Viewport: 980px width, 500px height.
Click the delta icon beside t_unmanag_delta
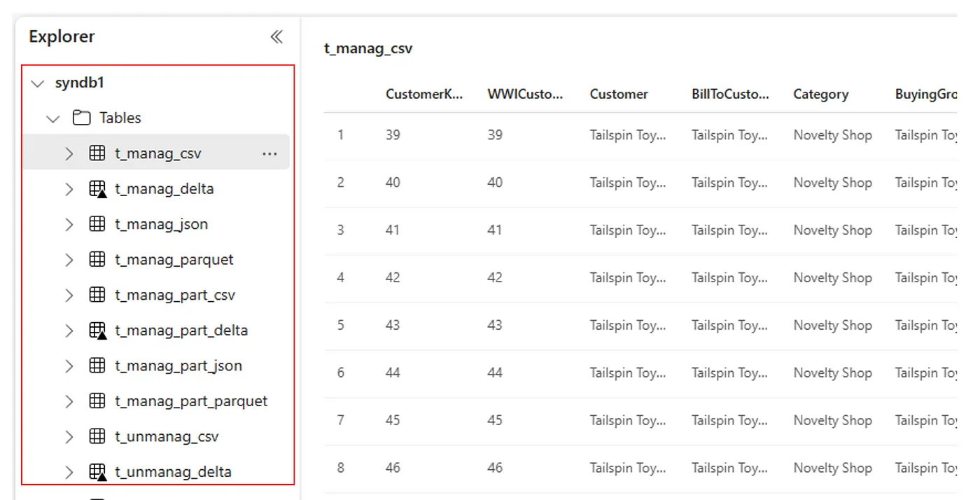point(98,472)
